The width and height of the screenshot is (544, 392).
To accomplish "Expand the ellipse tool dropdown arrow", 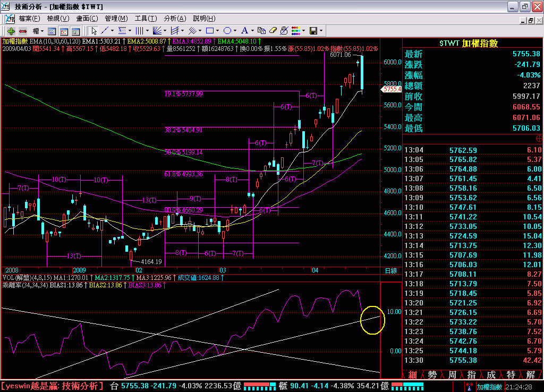I will click(235, 31).
